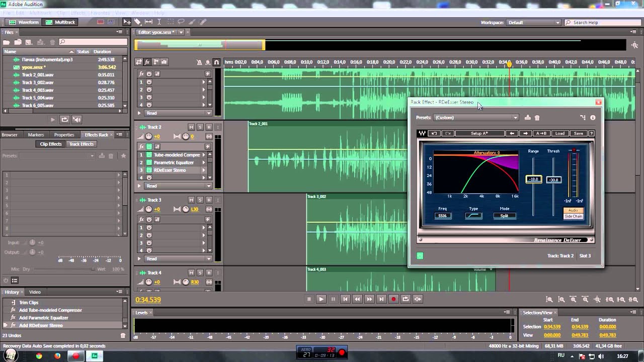Click A→B copy button in plugin
Viewport: 644px width, 362px height.
tap(541, 133)
